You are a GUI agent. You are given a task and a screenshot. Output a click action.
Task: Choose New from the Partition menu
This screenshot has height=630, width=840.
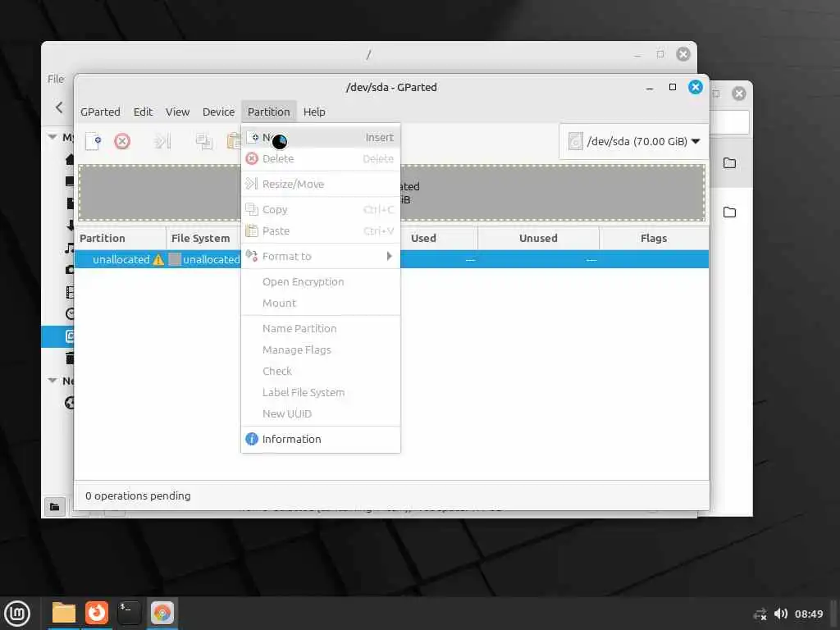pos(321,138)
